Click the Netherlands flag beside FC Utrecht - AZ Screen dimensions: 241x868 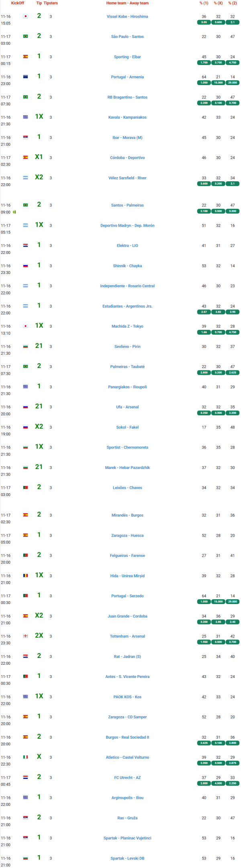coord(25,777)
